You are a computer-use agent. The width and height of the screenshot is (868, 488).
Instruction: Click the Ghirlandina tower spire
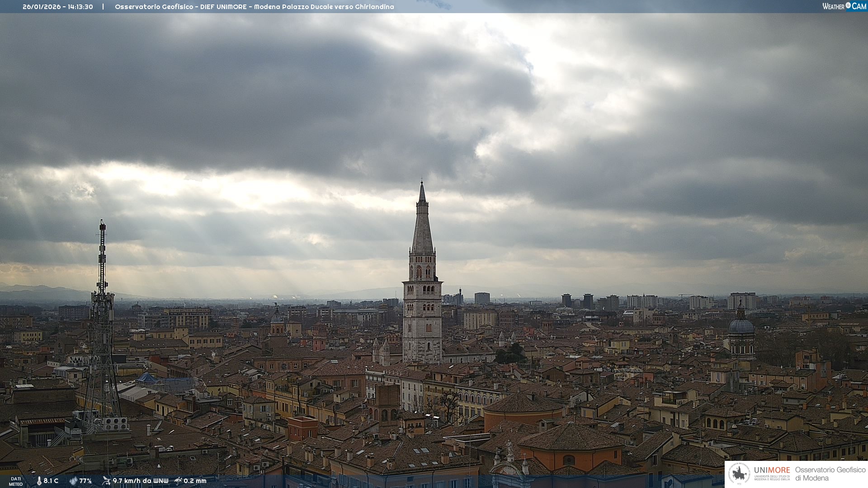[x=422, y=226]
